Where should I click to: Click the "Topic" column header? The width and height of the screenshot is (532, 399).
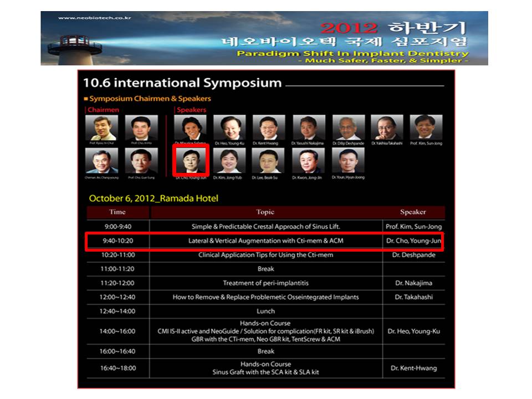point(265,212)
